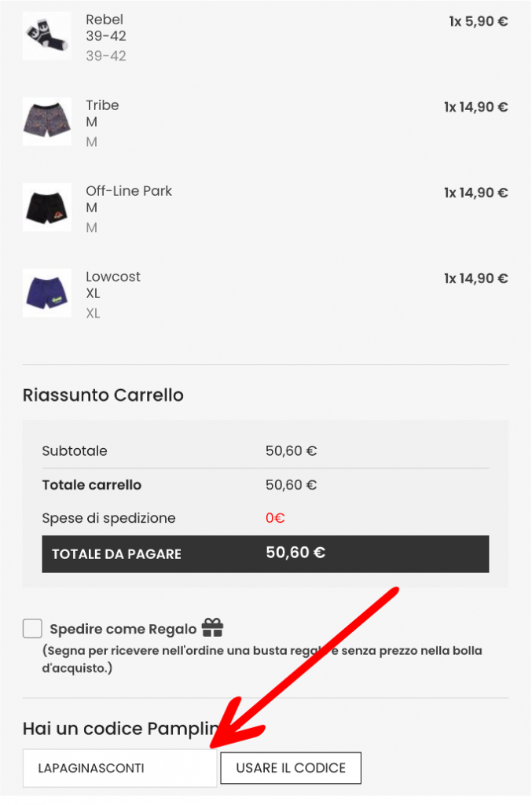
Task: Click the gift box icon
Action: 212,627
